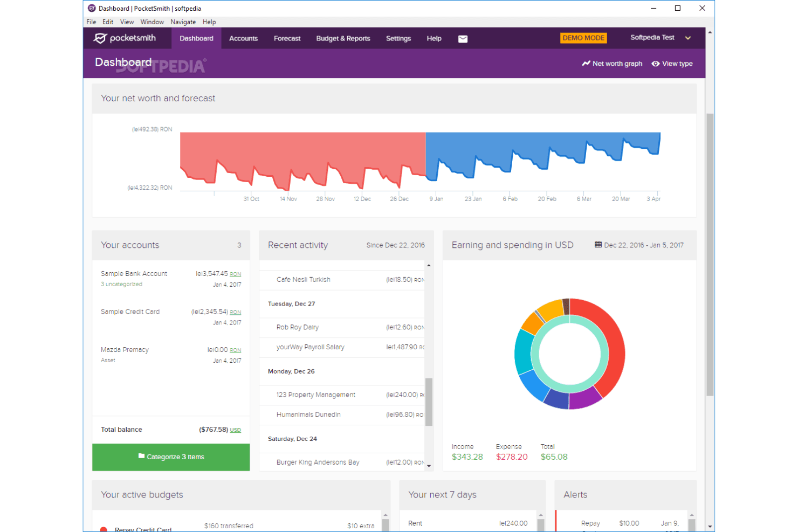Click the yourWay Payroll Salary transaction
The image size is (798, 532).
click(342, 348)
